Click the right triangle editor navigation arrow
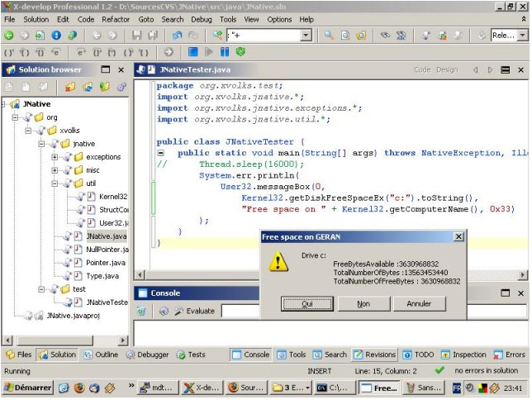This screenshot has height=400, width=532. point(490,70)
